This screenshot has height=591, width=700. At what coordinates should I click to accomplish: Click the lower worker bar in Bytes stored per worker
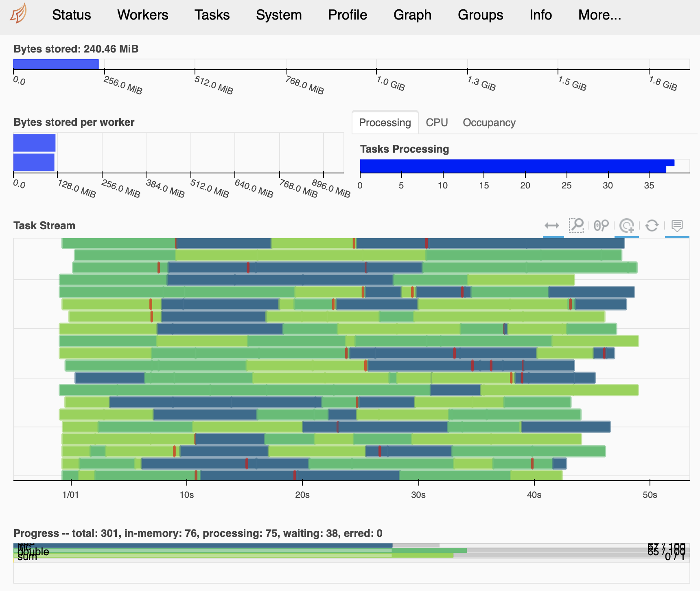pos(34,162)
